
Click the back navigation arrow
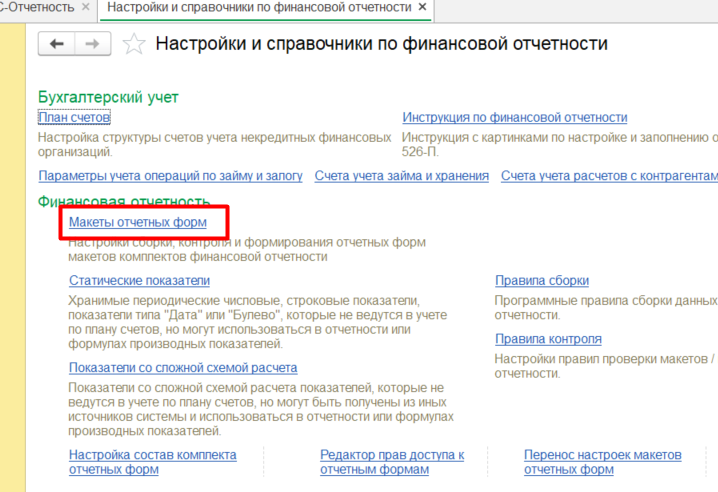coord(56,44)
